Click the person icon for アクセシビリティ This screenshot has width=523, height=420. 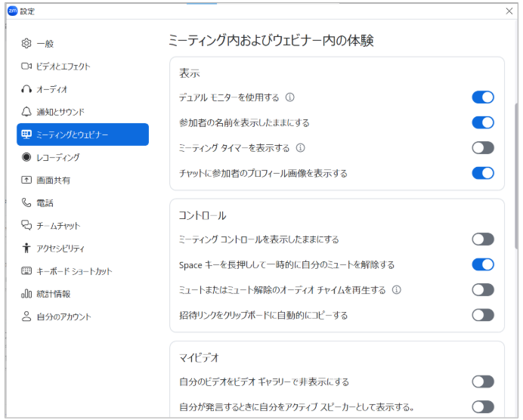coord(26,248)
